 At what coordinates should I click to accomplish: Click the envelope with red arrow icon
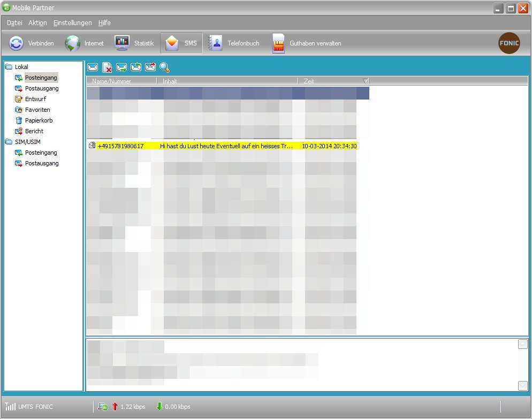pyautogui.click(x=150, y=67)
